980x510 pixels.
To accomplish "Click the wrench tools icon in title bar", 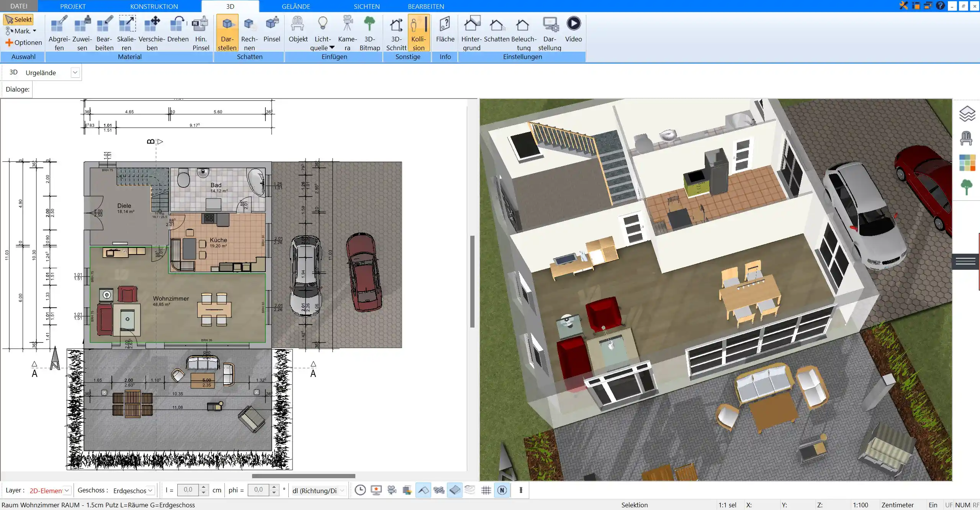I will coord(904,5).
